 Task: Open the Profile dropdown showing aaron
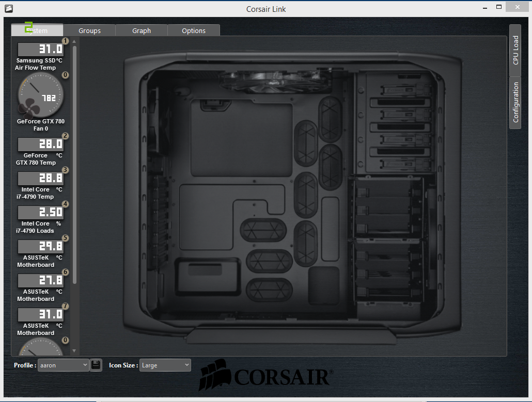(64, 365)
